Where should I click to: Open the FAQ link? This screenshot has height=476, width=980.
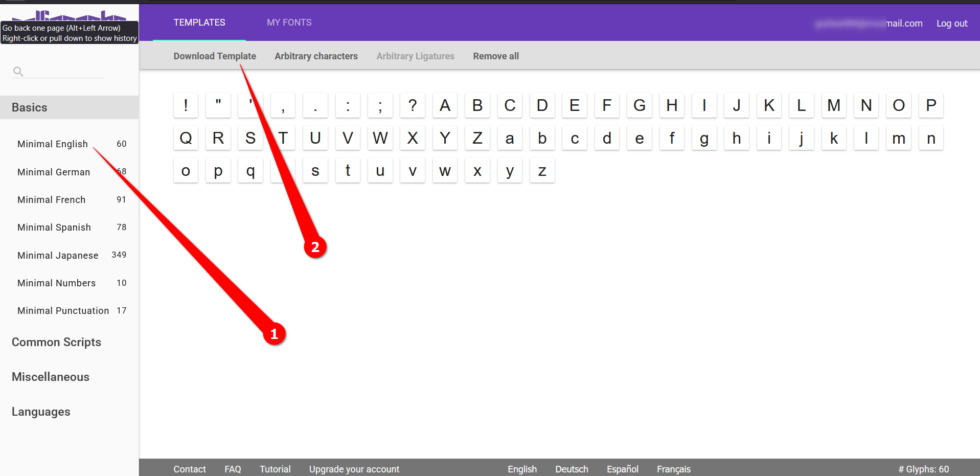(233, 469)
